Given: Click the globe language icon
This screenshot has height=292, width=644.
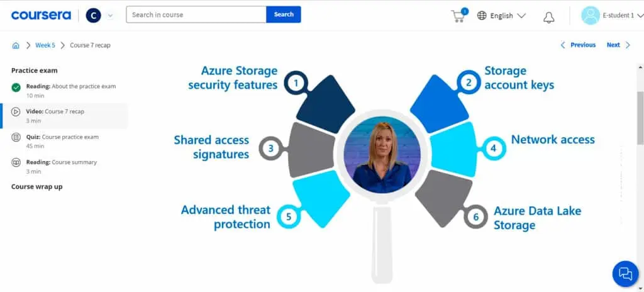Looking at the screenshot, I should [x=482, y=16].
